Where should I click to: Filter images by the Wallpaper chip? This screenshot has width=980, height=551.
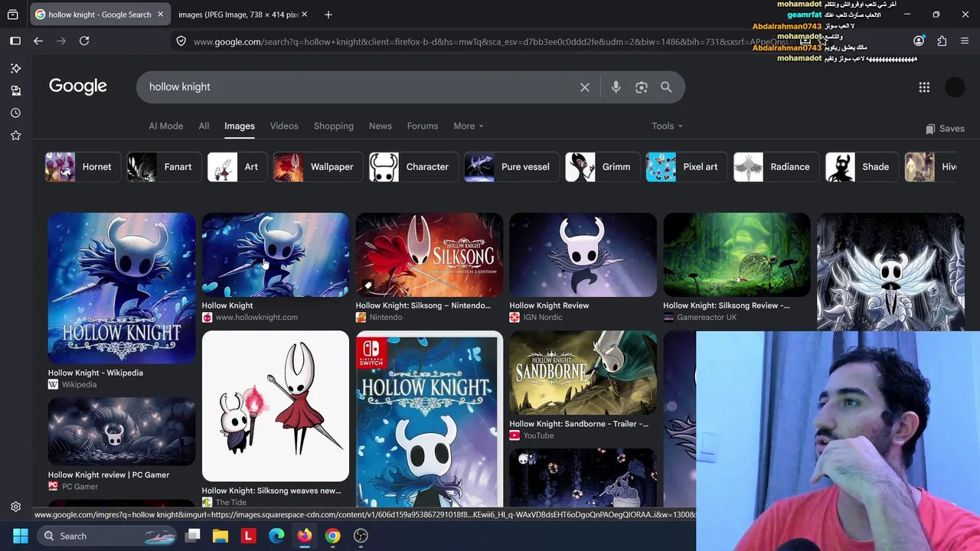click(x=316, y=167)
